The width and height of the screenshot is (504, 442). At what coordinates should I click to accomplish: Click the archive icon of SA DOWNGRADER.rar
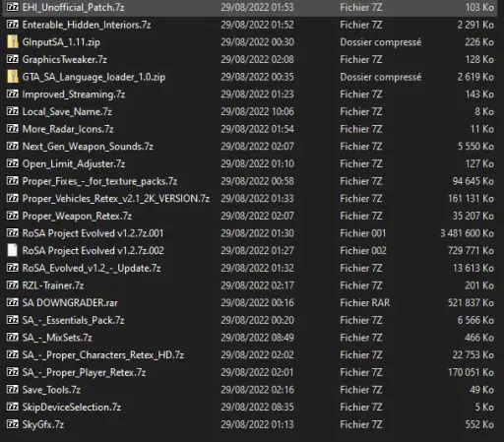point(13,302)
